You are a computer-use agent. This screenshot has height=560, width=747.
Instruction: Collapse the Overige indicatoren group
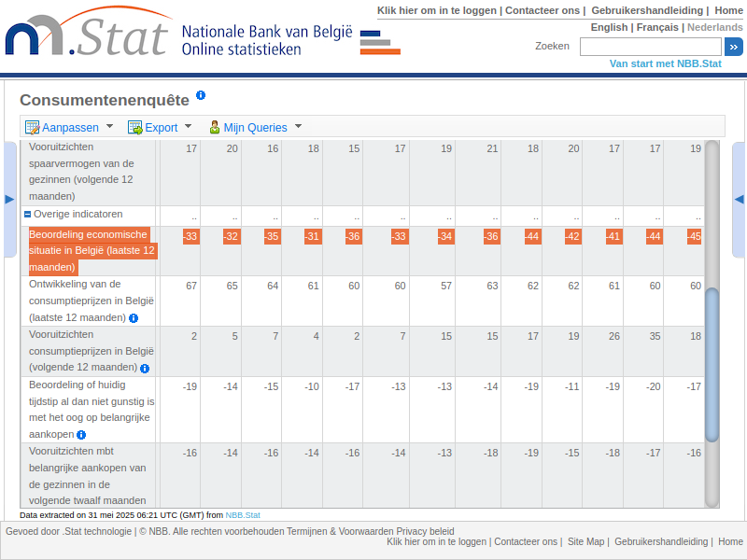(x=28, y=215)
